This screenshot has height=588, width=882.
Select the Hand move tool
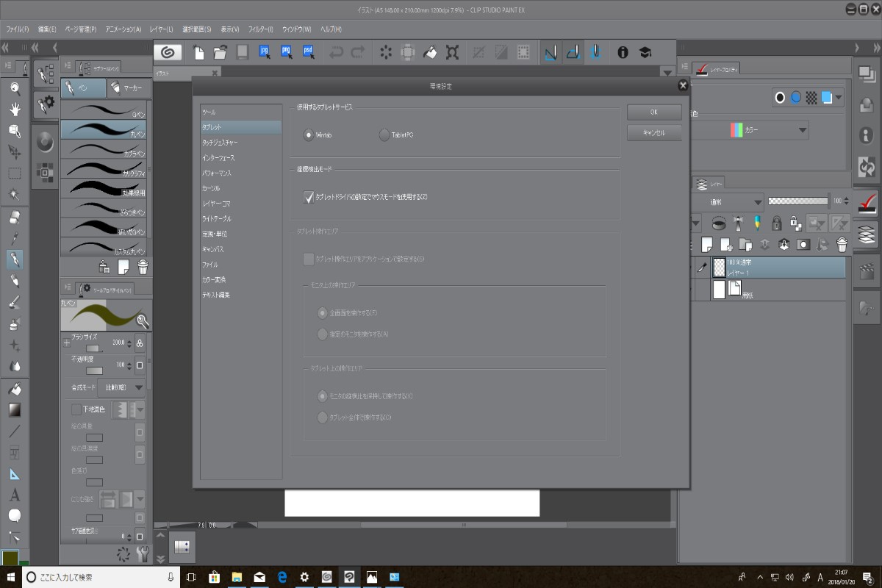coord(14,110)
